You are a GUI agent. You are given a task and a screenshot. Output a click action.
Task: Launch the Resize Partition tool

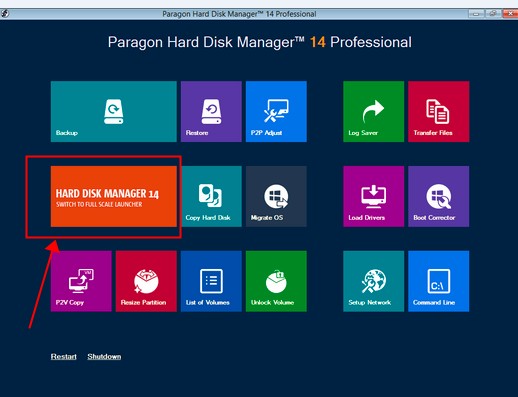coord(146,281)
